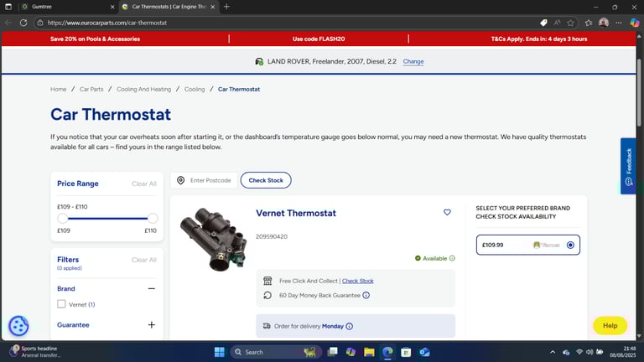The height and width of the screenshot is (362, 644).
Task: Open File Explorer from taskbar
Action: [369, 352]
